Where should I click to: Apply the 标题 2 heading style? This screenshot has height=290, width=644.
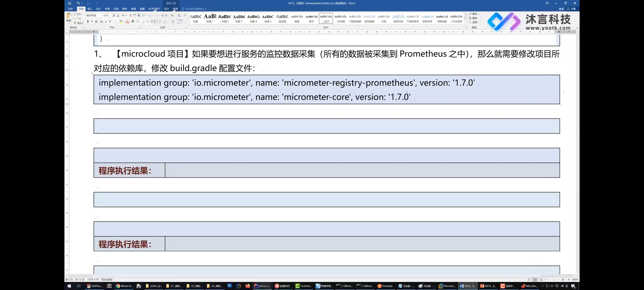pyautogui.click(x=224, y=18)
